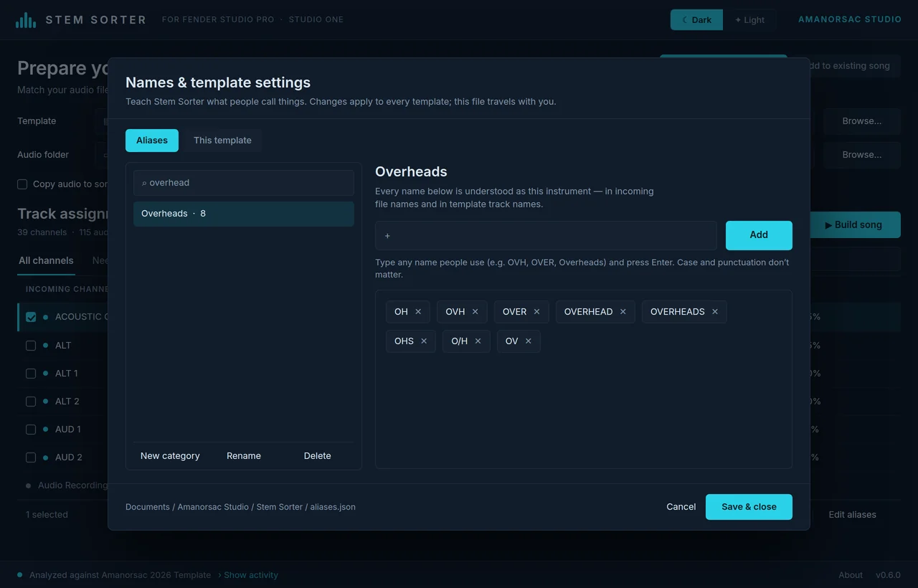This screenshot has height=588, width=918.
Task: Rename the selected alias category
Action: [x=244, y=456]
